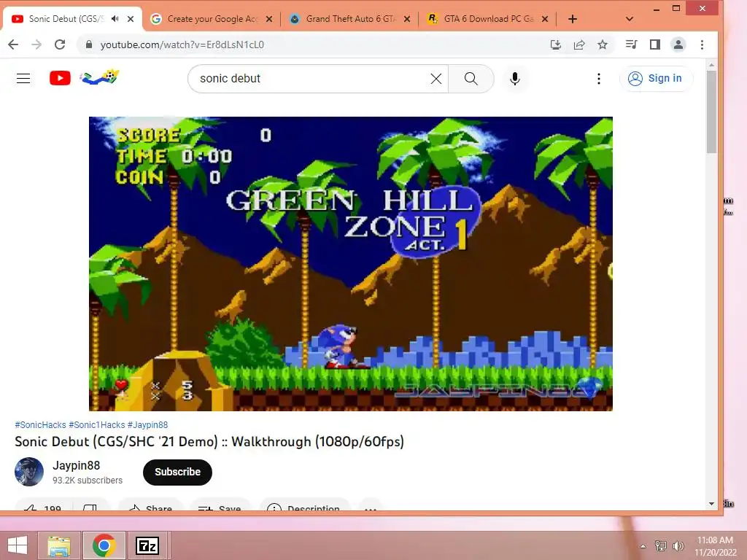Open File Explorer from taskbar
747x560 pixels.
click(60, 545)
